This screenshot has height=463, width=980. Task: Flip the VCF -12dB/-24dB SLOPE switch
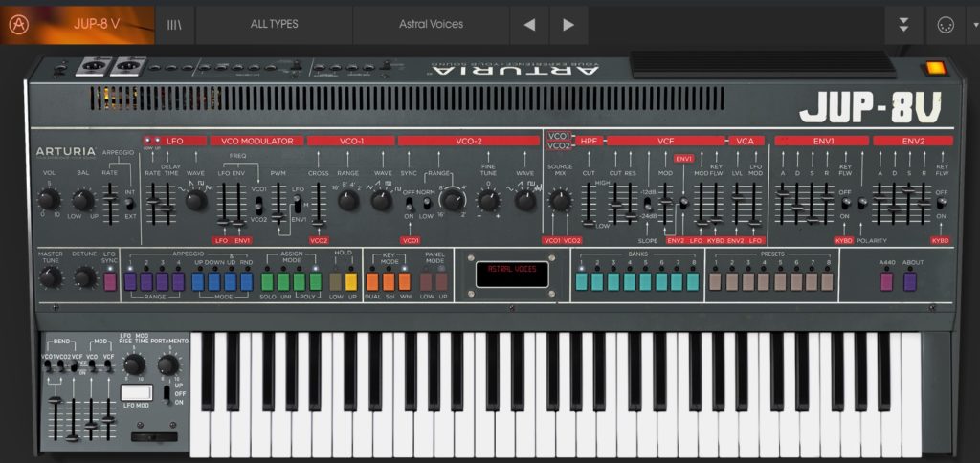point(647,204)
